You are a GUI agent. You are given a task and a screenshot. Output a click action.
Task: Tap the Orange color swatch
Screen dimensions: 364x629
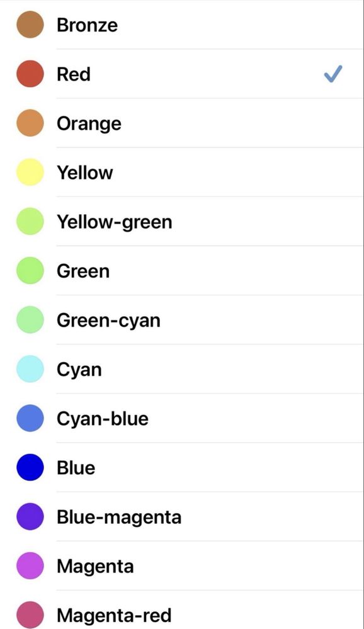[30, 123]
